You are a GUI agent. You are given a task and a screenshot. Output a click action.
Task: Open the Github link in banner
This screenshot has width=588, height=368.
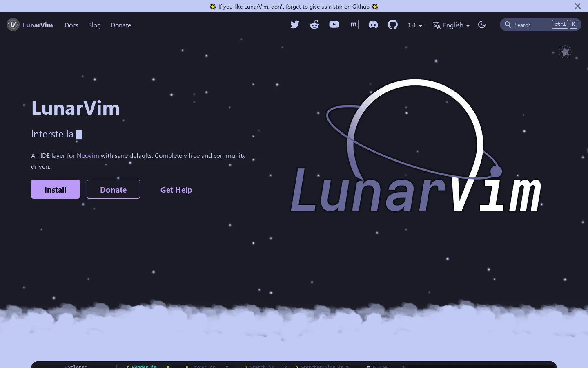click(x=361, y=7)
